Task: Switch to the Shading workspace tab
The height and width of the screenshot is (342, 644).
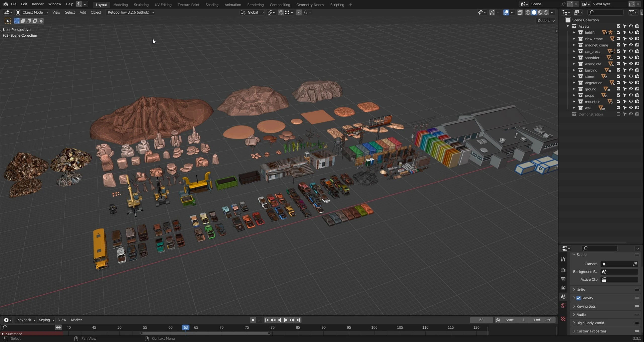Action: pyautogui.click(x=212, y=5)
